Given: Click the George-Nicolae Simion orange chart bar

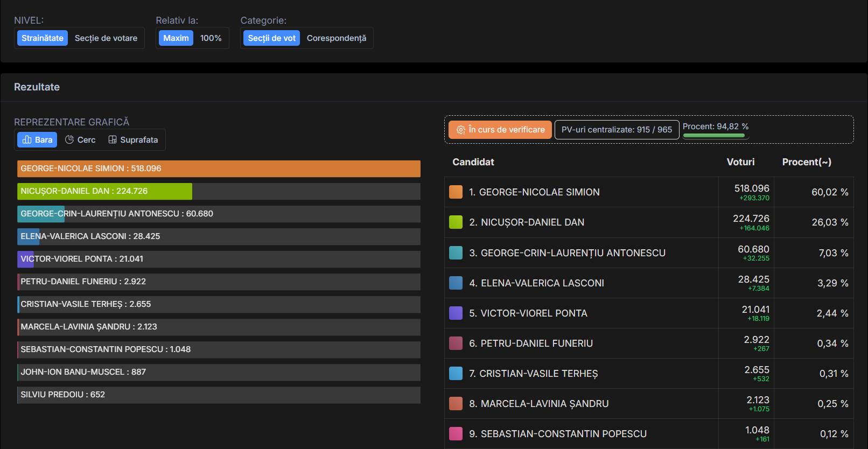Looking at the screenshot, I should point(219,169).
